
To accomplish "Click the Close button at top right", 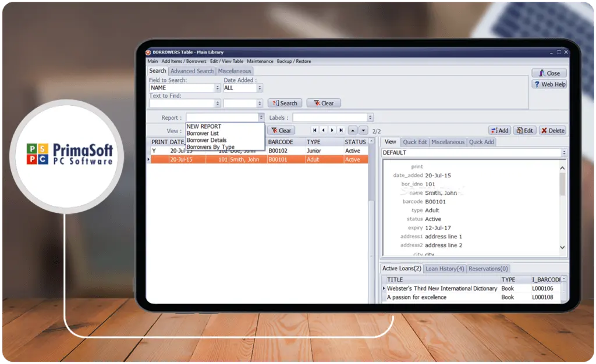I will (549, 73).
